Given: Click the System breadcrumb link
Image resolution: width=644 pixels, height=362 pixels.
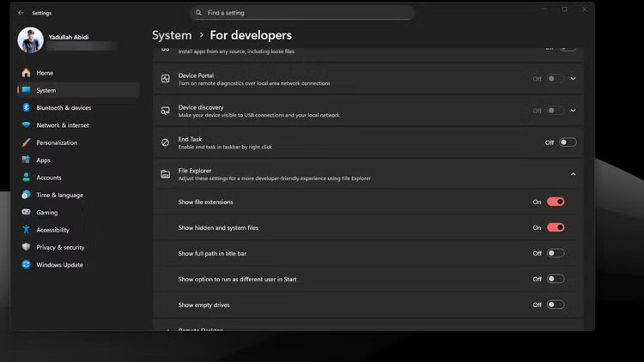Looking at the screenshot, I should click(x=172, y=35).
